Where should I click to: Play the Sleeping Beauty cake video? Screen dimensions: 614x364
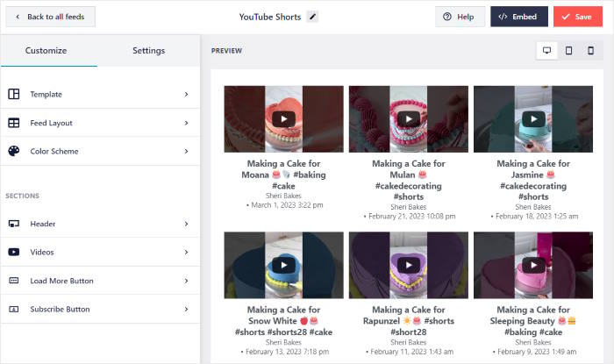(533, 265)
